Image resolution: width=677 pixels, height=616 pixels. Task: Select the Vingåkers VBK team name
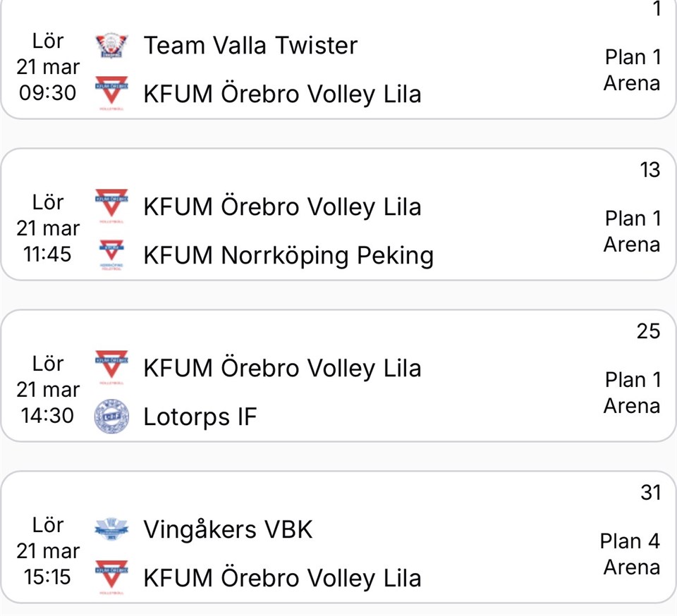pyautogui.click(x=227, y=529)
